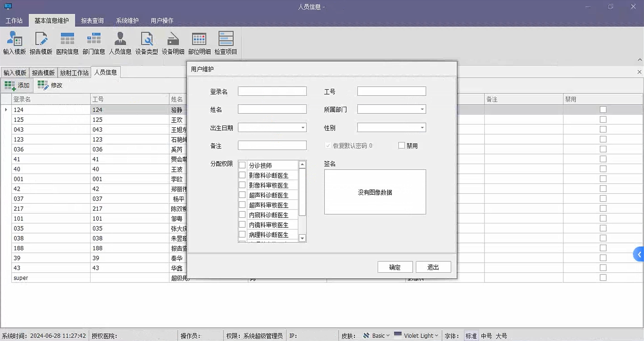This screenshot has width=644, height=341.
Task: Click the Violet Light color swatch
Action: 398,335
